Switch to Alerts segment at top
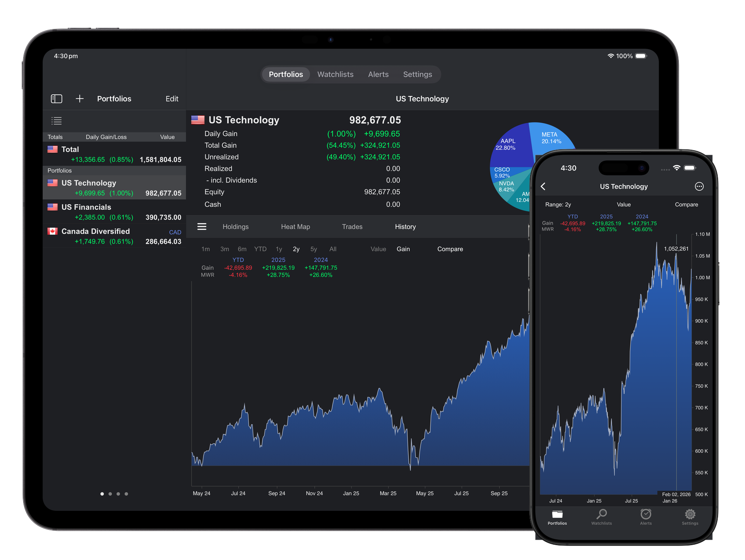745x560 pixels. (x=378, y=74)
